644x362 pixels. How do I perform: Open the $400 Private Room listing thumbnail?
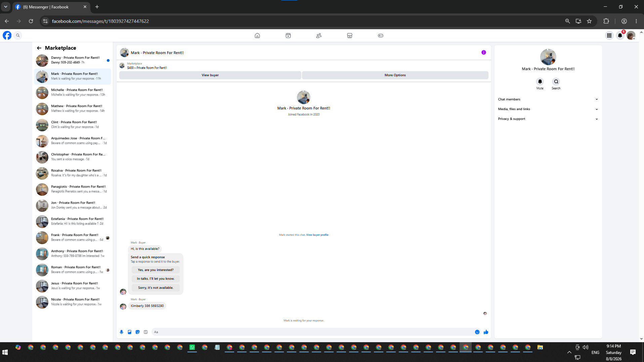(122, 66)
